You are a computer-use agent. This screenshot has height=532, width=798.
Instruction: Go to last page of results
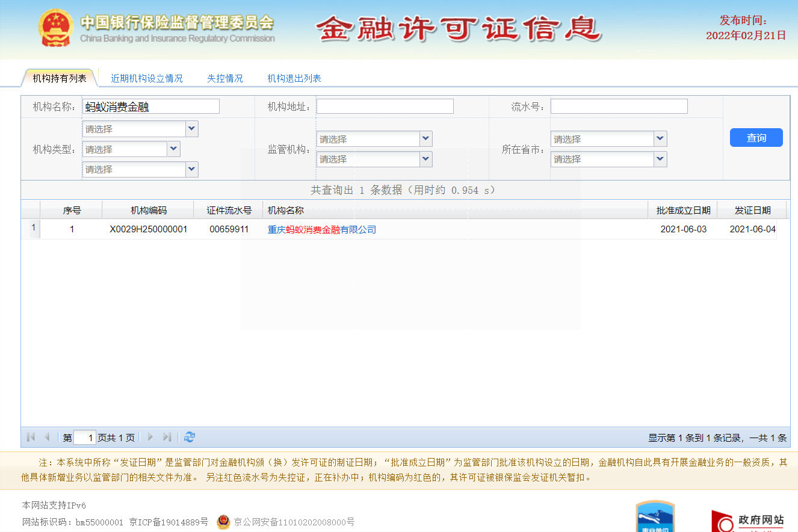click(x=167, y=437)
